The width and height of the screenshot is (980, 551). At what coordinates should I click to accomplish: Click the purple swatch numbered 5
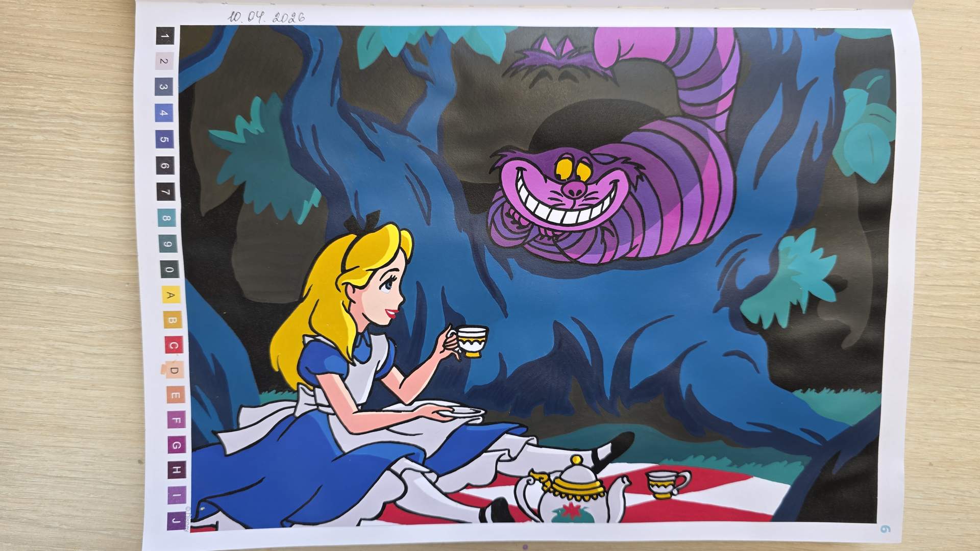pos(165,139)
